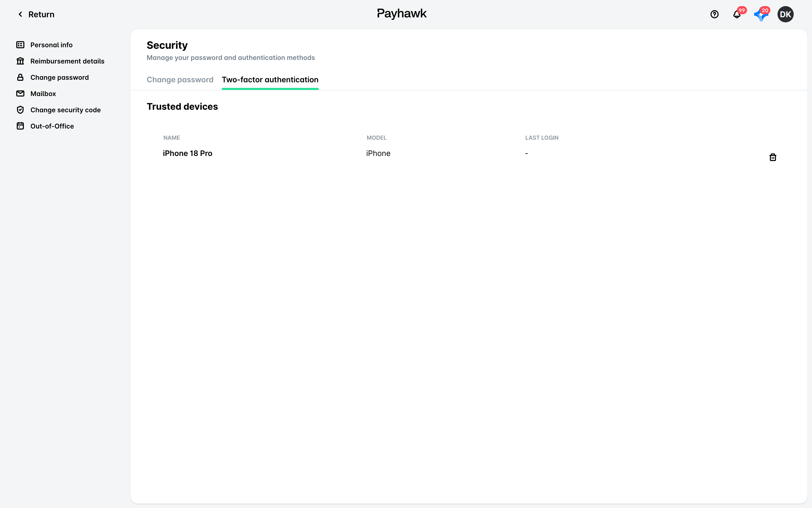
Task: Switch to the Change password tab
Action: coord(180,80)
